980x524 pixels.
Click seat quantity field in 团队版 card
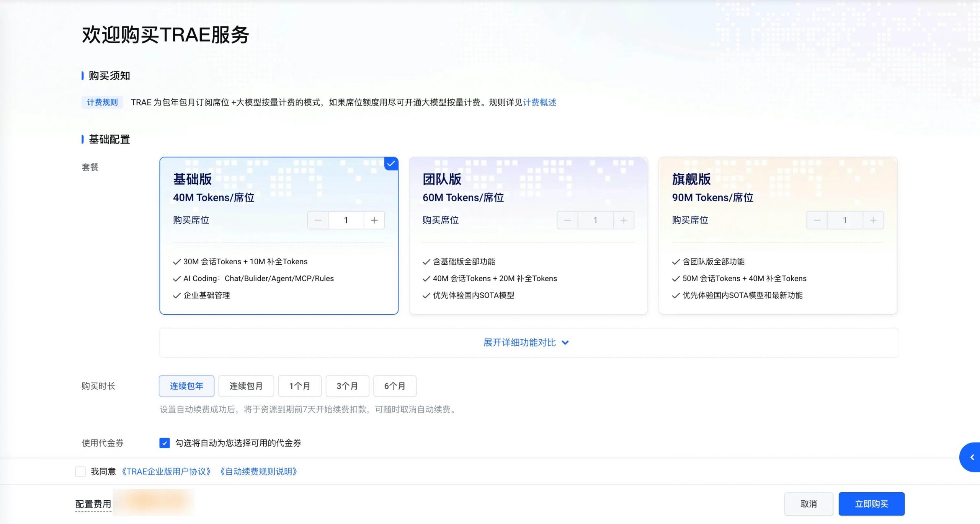pos(596,220)
